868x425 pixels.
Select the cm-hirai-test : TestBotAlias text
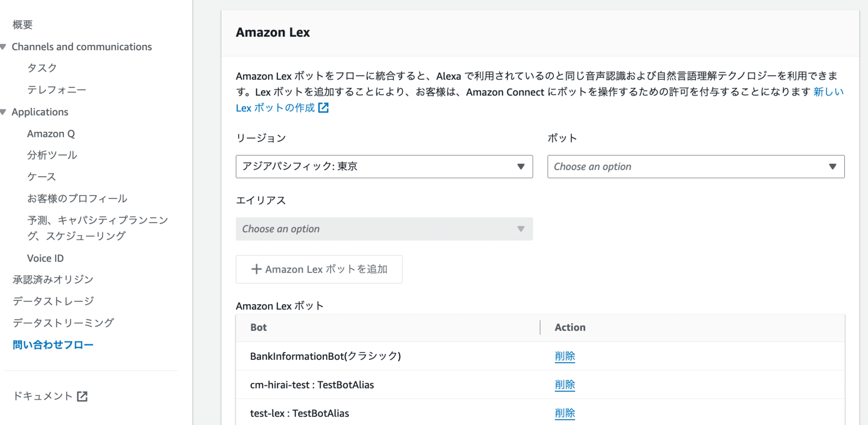point(312,385)
